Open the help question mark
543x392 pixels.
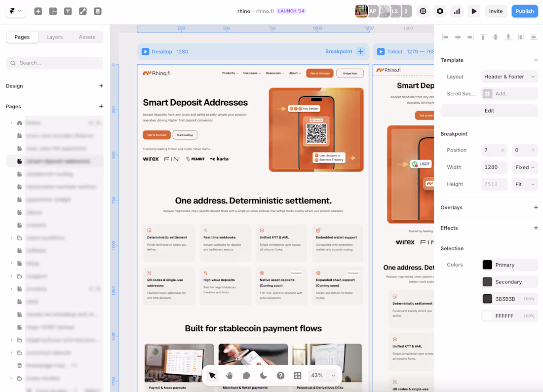pyautogui.click(x=280, y=375)
